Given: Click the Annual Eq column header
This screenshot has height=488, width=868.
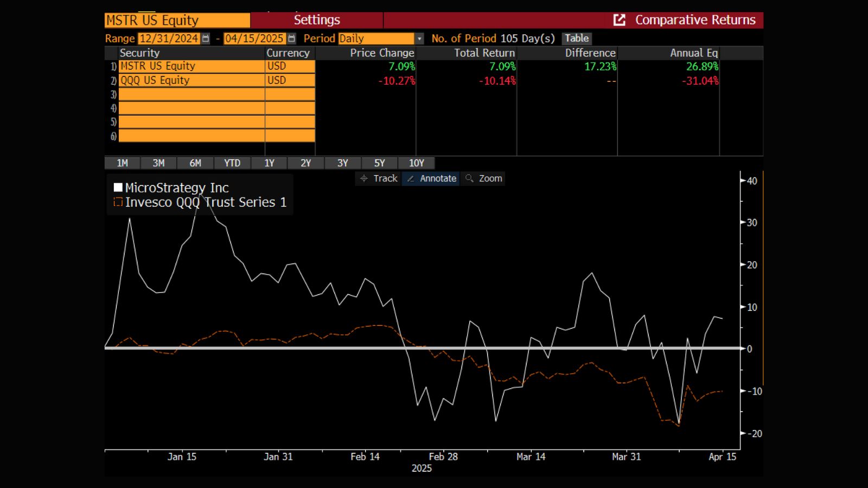Looking at the screenshot, I should [694, 53].
